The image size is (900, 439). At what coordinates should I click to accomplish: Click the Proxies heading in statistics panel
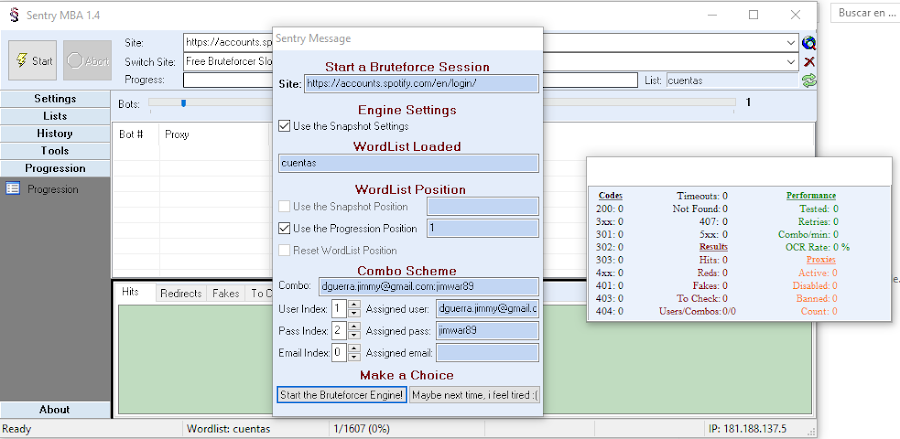(821, 260)
